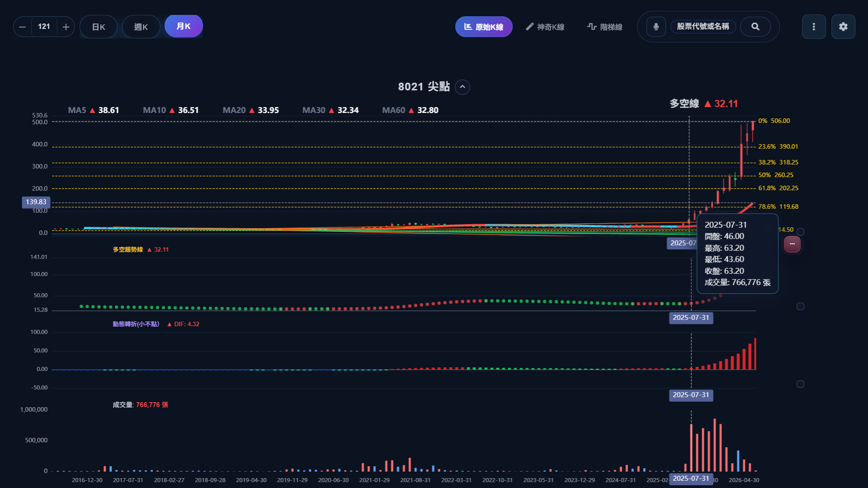The image size is (868, 488).
Task: Click the 最低: 43.60 tooltip line
Action: [724, 259]
